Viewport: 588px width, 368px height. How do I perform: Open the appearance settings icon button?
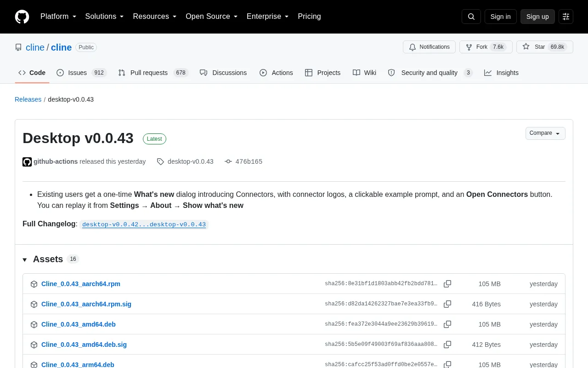tap(566, 17)
